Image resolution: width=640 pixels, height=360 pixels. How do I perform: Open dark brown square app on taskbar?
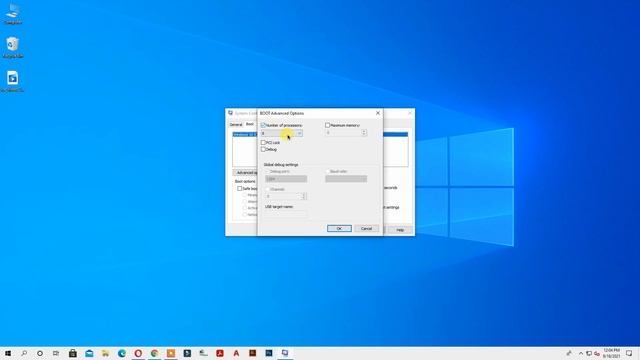click(x=252, y=353)
